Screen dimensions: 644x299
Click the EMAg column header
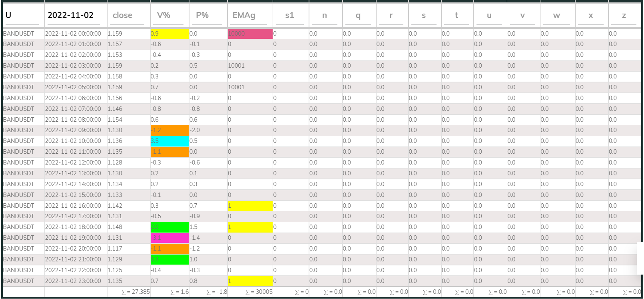click(250, 15)
